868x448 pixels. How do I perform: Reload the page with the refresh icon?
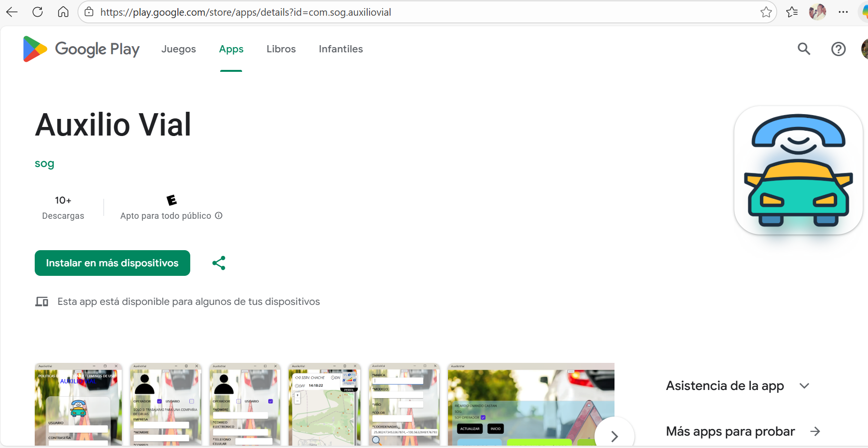(x=38, y=12)
